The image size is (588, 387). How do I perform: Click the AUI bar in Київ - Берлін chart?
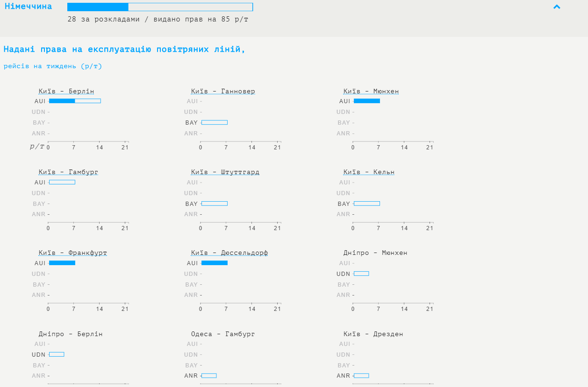pyautogui.click(x=75, y=101)
